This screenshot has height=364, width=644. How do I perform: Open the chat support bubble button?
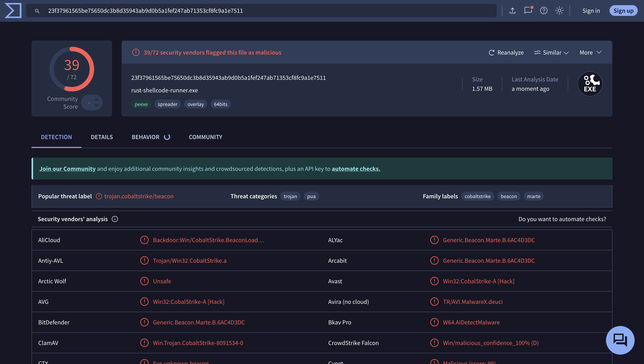pos(620,340)
